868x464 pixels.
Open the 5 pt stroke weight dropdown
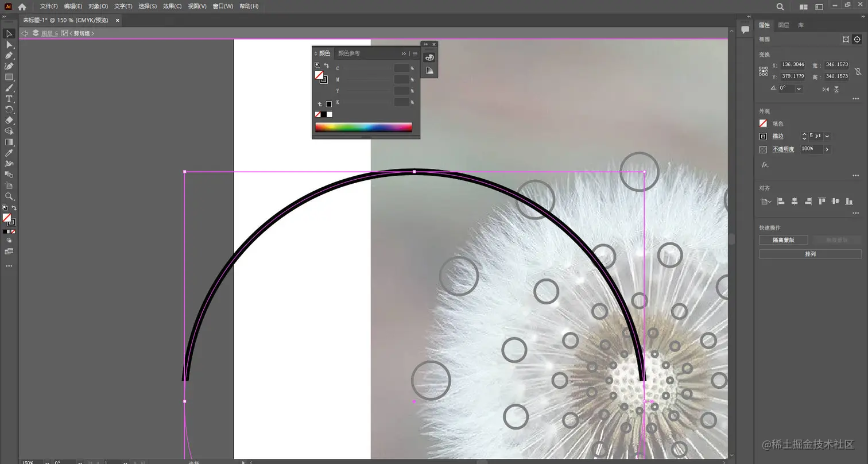pyautogui.click(x=827, y=136)
